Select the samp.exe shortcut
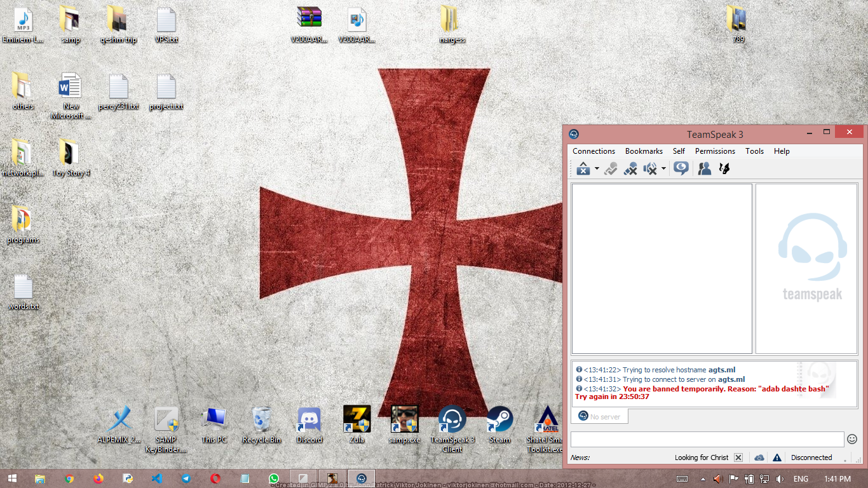 click(x=405, y=425)
